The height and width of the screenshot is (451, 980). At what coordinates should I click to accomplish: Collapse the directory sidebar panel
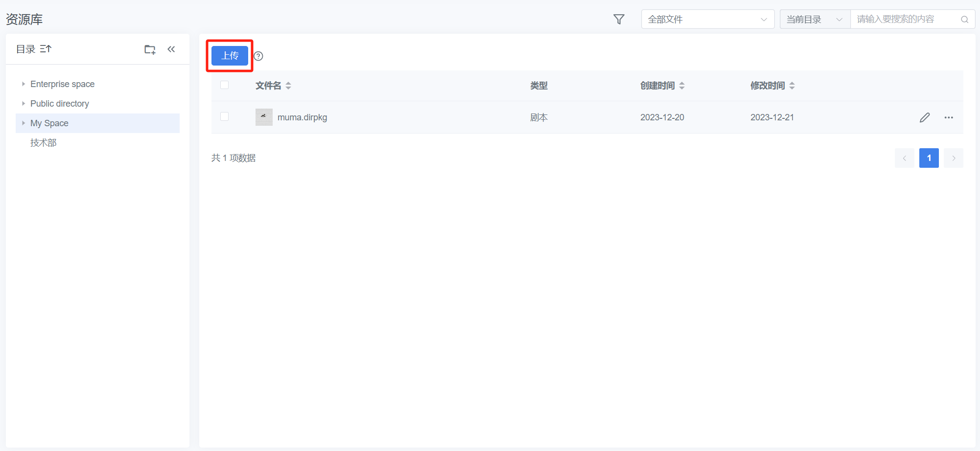point(171,49)
